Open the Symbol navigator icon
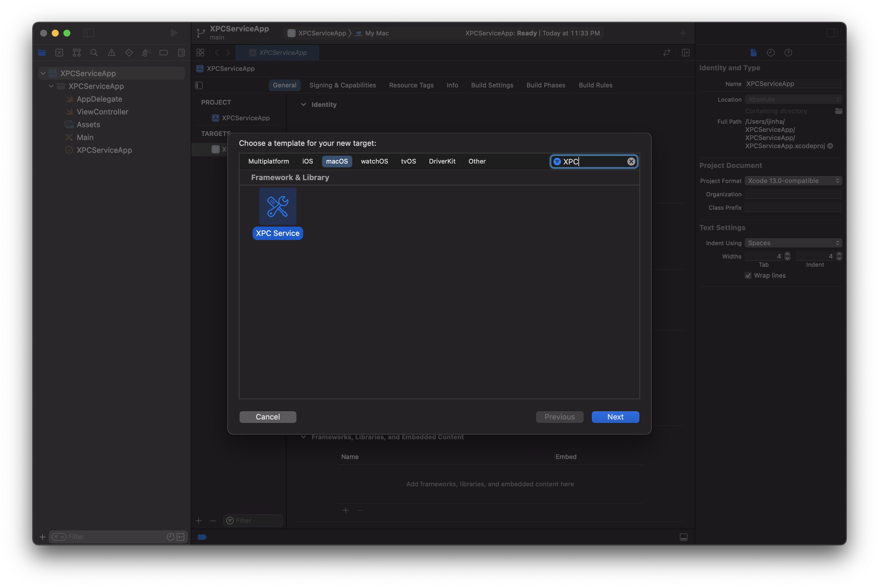The height and width of the screenshot is (588, 879). (76, 53)
